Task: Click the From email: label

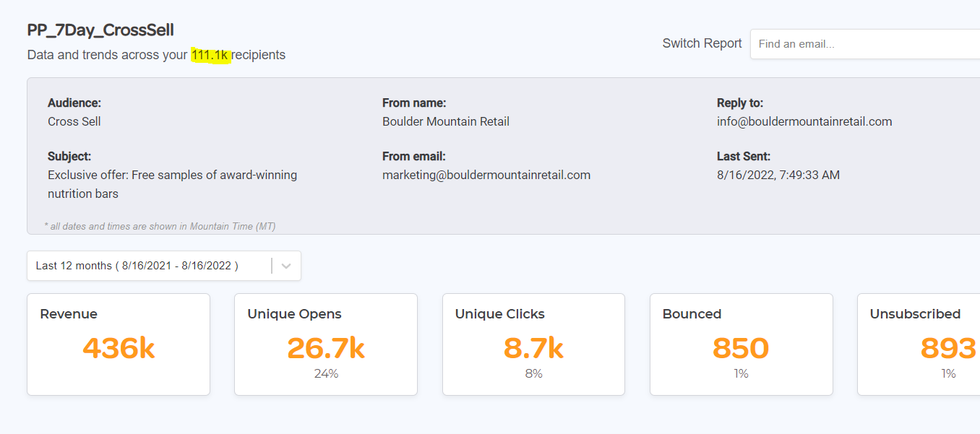Action: point(414,156)
